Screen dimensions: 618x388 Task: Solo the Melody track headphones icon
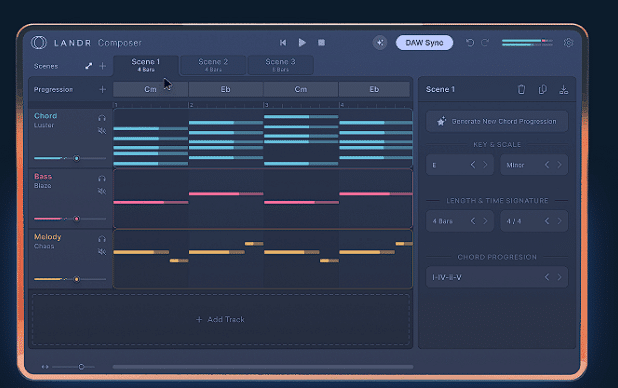[x=102, y=239]
